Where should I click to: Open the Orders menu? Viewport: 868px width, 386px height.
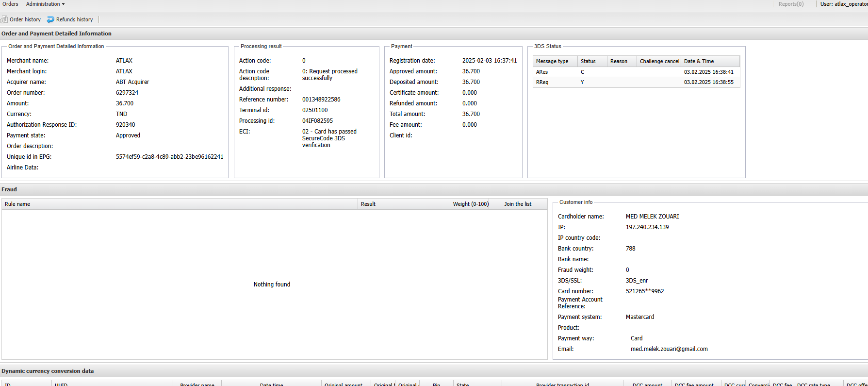(x=10, y=4)
